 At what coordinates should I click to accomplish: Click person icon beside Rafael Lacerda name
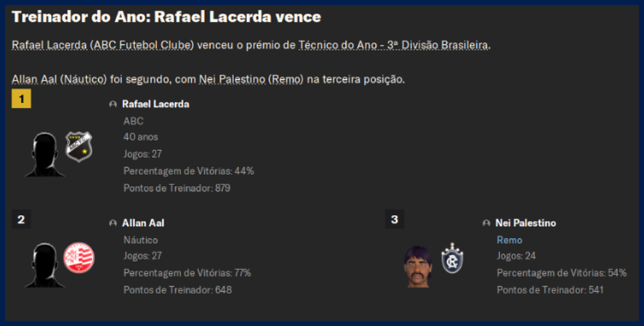pos(113,105)
